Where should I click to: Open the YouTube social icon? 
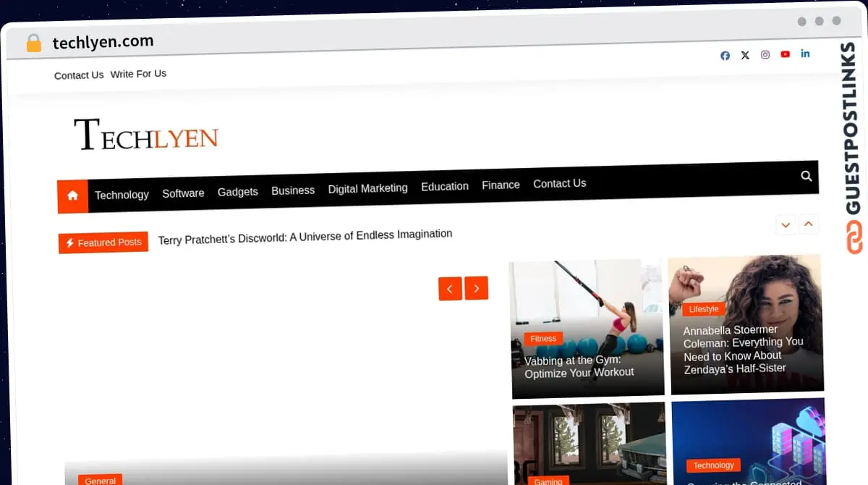pos(786,54)
